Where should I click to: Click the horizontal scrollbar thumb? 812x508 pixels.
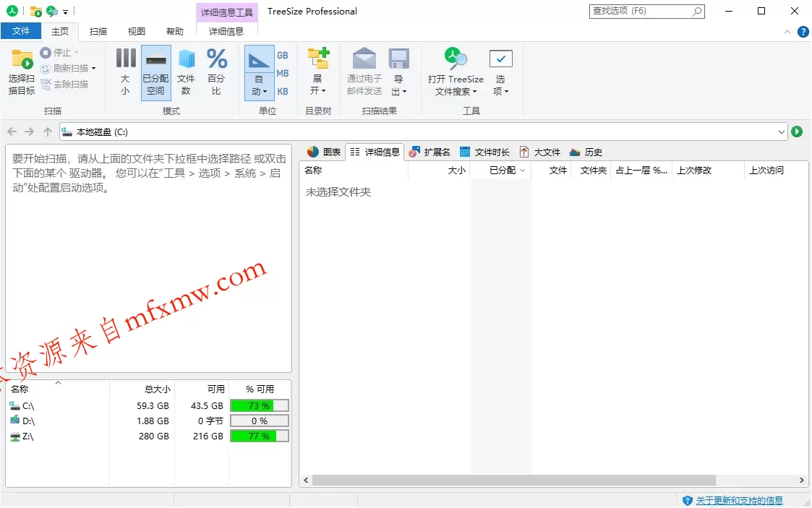coord(513,480)
